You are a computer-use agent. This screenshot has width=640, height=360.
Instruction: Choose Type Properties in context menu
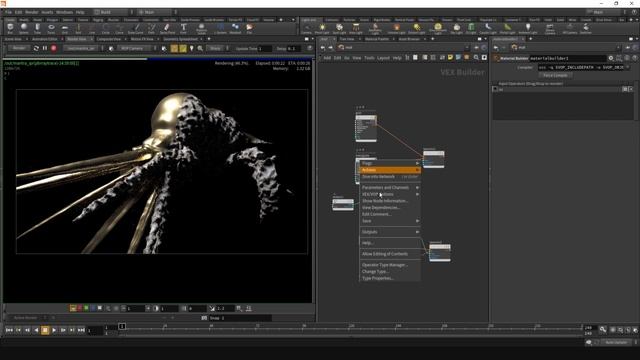tap(390, 278)
